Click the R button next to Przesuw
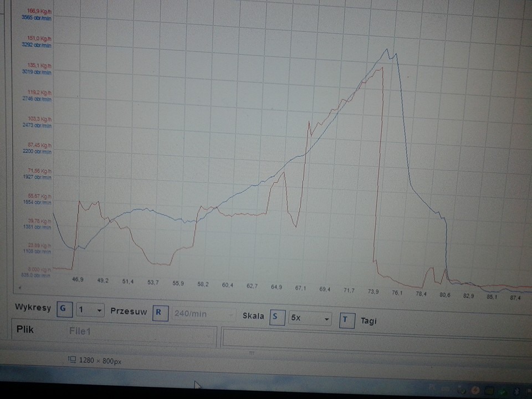532x399 pixels. [x=161, y=313]
